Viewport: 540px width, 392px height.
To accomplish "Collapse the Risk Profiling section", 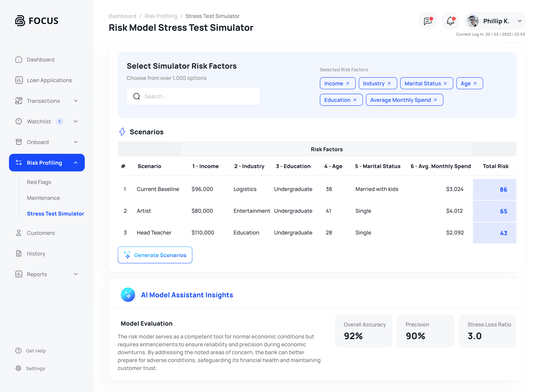I will click(x=75, y=162).
